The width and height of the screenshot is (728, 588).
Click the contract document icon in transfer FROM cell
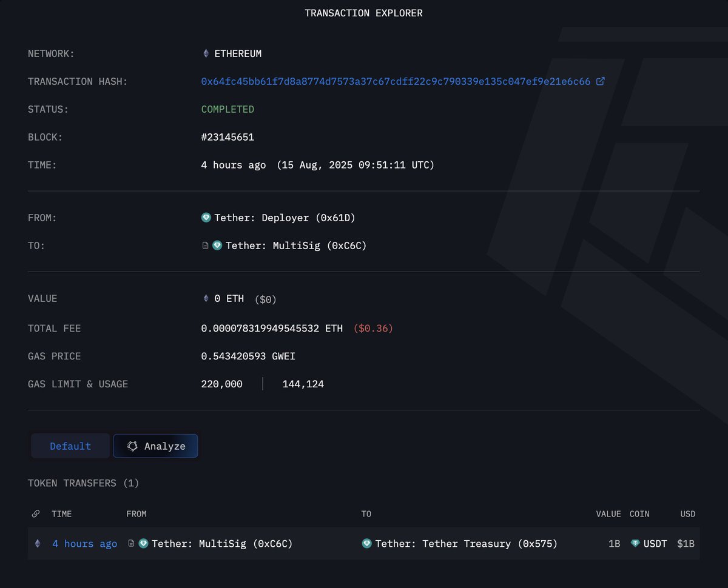tap(131, 544)
